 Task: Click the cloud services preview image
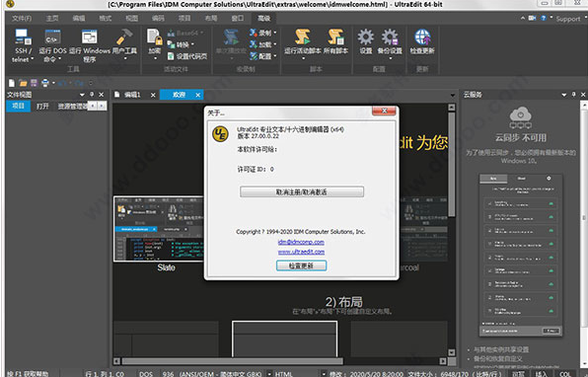click(521, 255)
